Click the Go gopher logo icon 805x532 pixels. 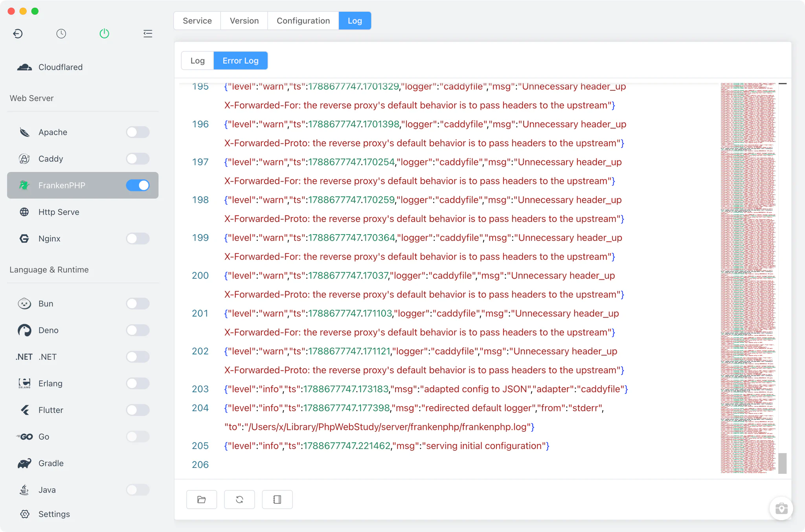click(24, 437)
